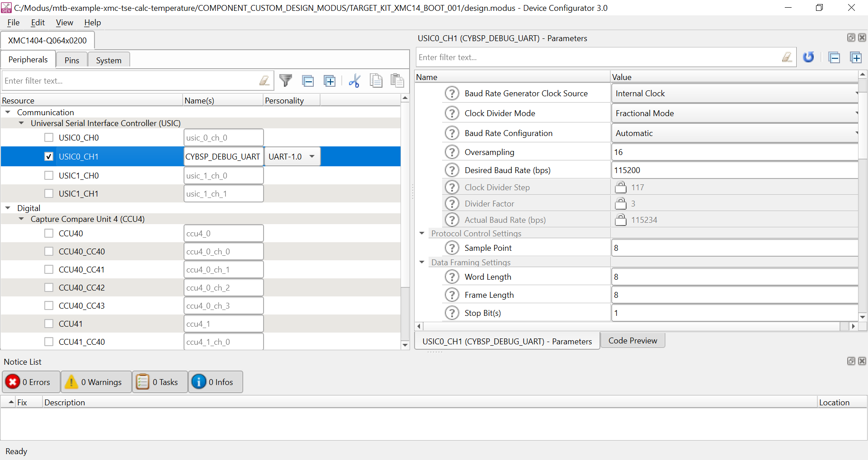Collapse Data Framing Settings group
The width and height of the screenshot is (868, 460).
[x=422, y=262]
